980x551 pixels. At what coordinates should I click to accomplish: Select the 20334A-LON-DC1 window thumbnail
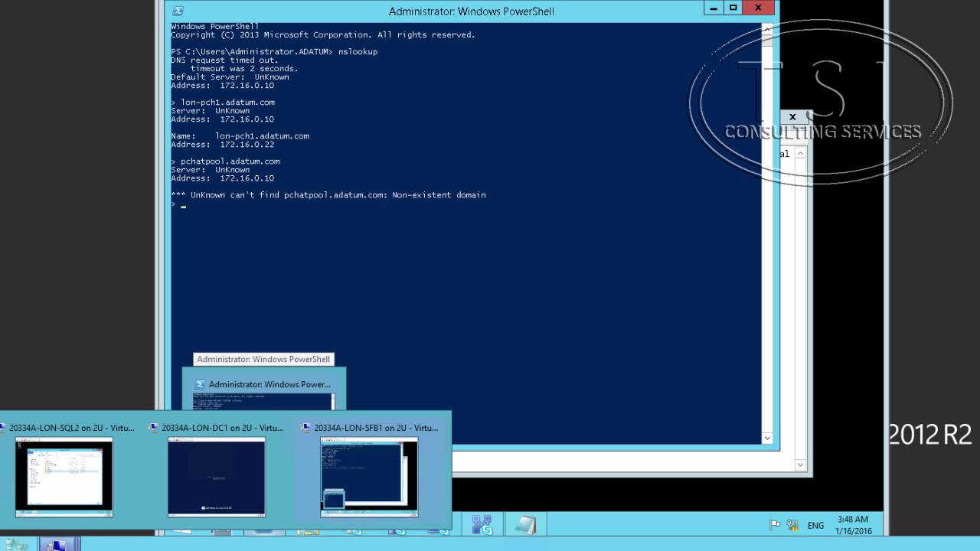point(217,477)
